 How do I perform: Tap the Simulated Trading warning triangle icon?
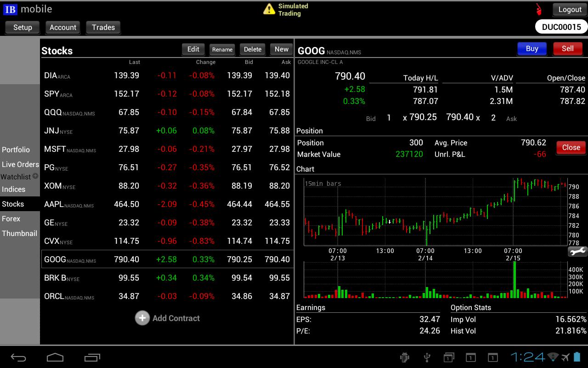[x=269, y=9]
